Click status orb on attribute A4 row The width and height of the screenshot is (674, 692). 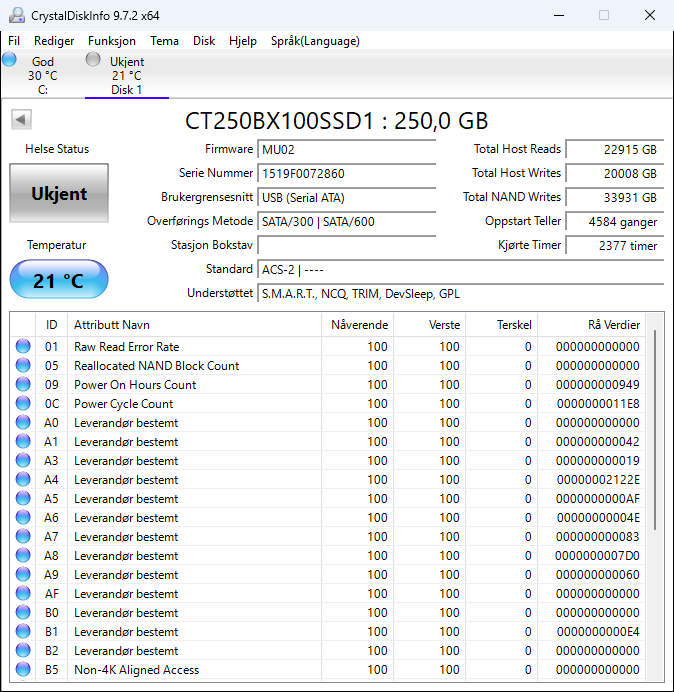click(23, 479)
